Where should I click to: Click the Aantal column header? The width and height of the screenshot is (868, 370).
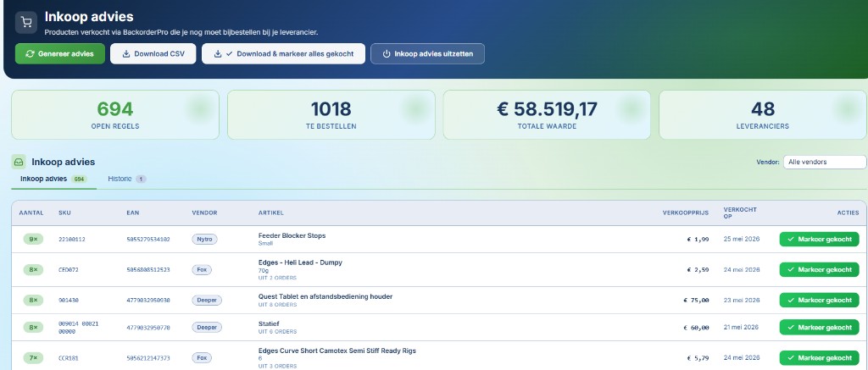[31, 213]
